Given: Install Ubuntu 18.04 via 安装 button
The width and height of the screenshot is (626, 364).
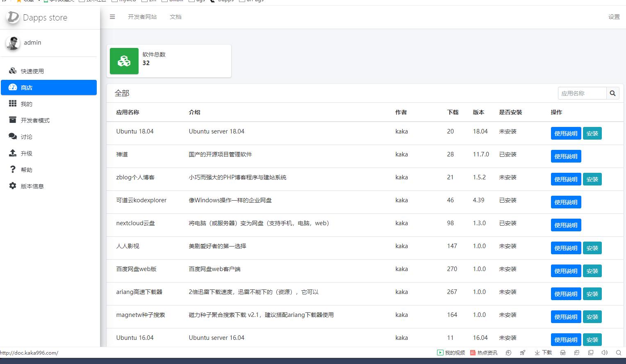Looking at the screenshot, I should click(592, 133).
